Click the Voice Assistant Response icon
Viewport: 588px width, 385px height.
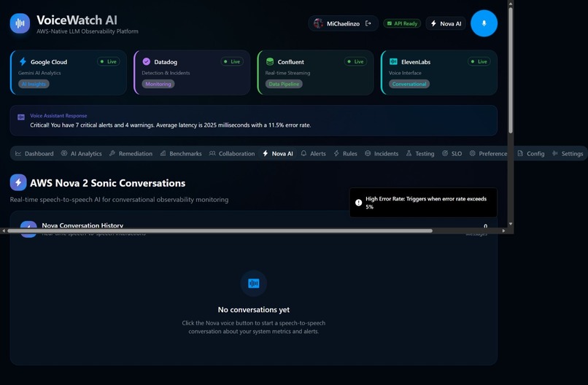21,117
